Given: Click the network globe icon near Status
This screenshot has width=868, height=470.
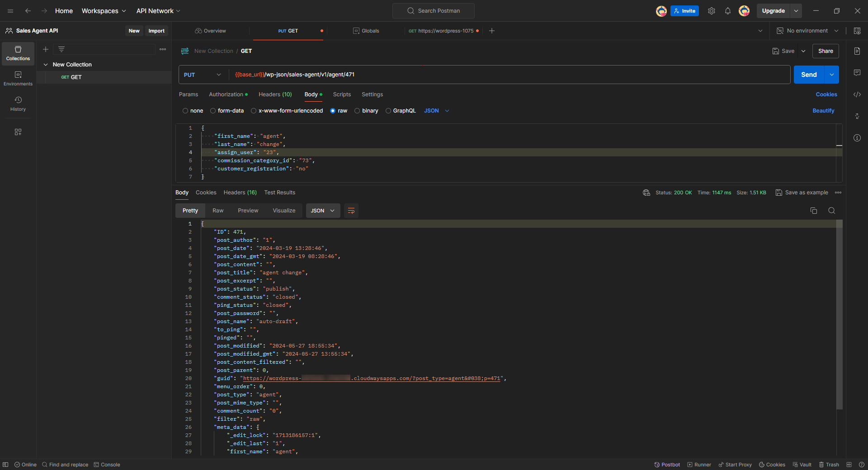Looking at the screenshot, I should coord(646,193).
